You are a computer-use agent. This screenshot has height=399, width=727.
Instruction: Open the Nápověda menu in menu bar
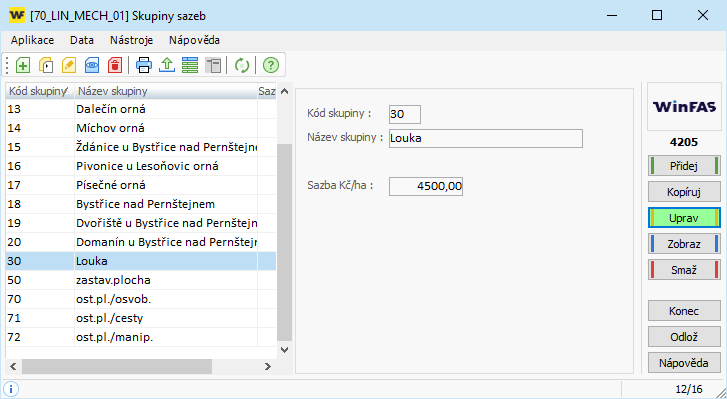click(x=194, y=40)
